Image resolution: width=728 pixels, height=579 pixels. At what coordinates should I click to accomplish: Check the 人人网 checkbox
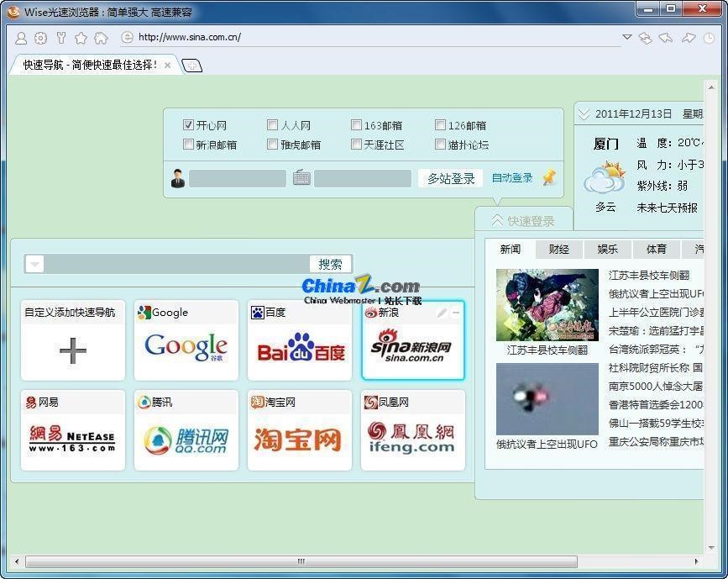coord(273,124)
